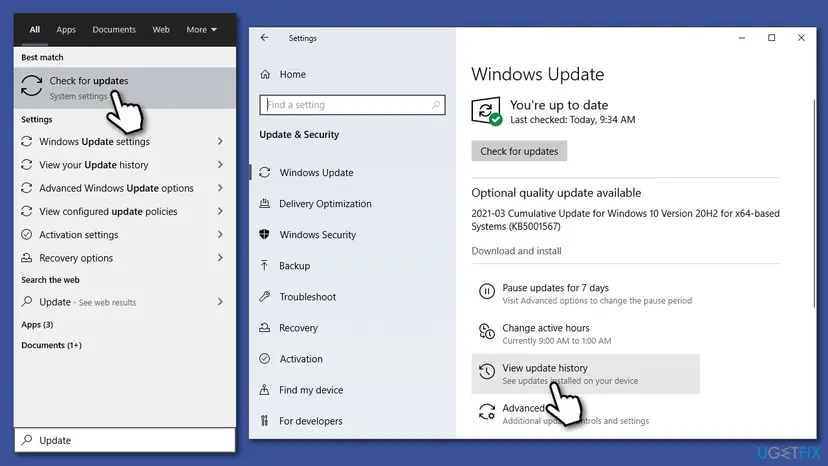Screen dimensions: 828x466
Task: Click the Home icon in Settings sidebar
Action: tap(265, 74)
